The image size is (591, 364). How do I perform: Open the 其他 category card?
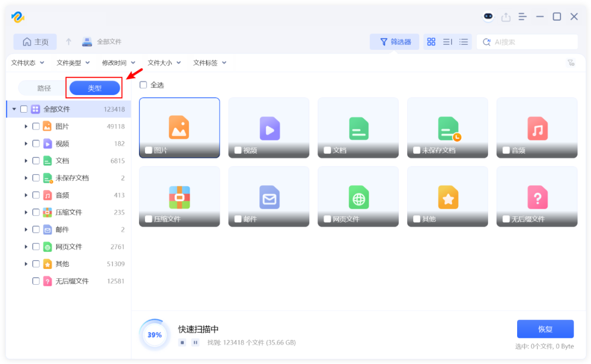tap(448, 197)
